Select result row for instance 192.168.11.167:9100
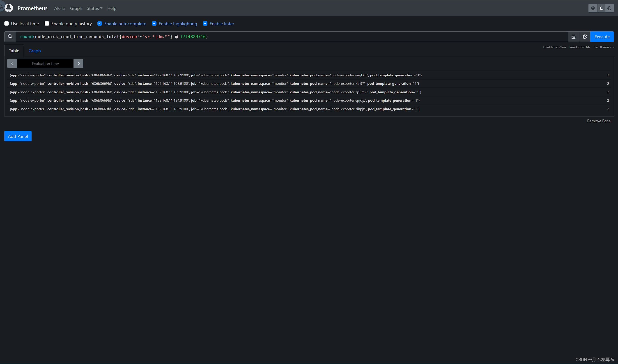Screen dimensions: 618x364 309,75
